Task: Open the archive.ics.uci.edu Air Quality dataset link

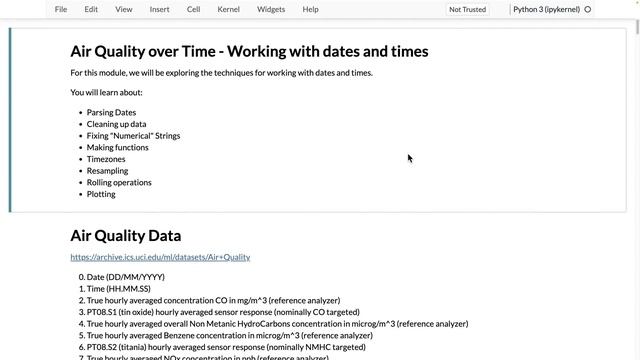Action: [160, 257]
